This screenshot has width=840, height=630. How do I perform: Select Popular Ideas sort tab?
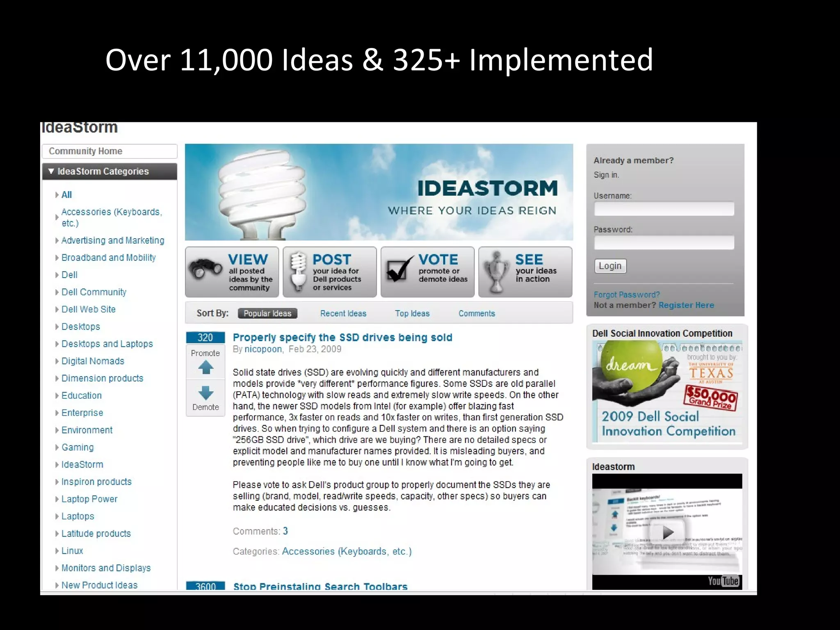[x=267, y=313]
